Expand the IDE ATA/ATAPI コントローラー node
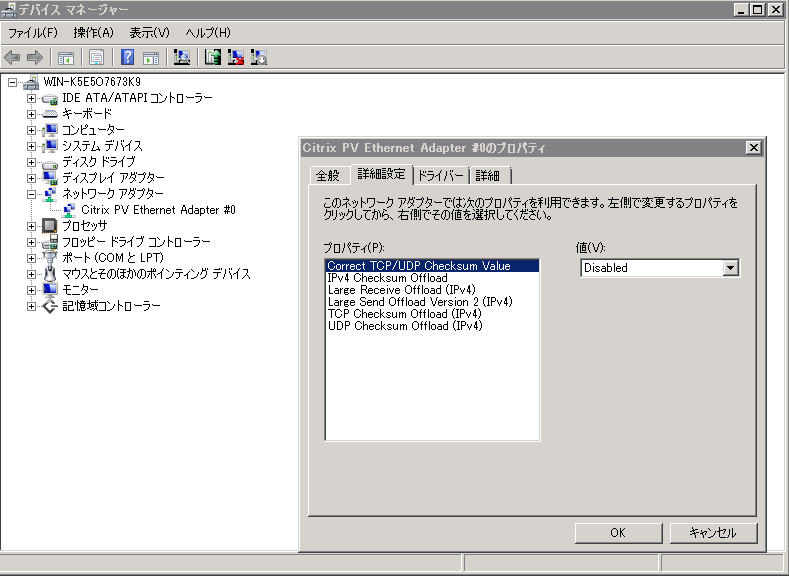Screen dimensions: 789x577 pyautogui.click(x=31, y=98)
